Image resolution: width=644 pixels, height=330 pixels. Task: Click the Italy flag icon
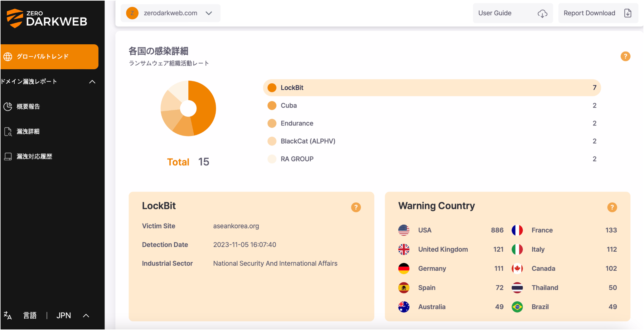tap(517, 249)
